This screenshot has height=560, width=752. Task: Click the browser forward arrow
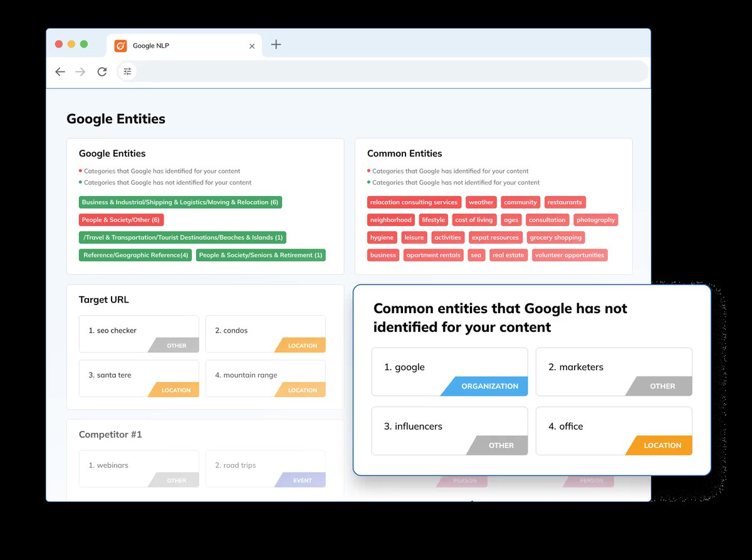80,72
